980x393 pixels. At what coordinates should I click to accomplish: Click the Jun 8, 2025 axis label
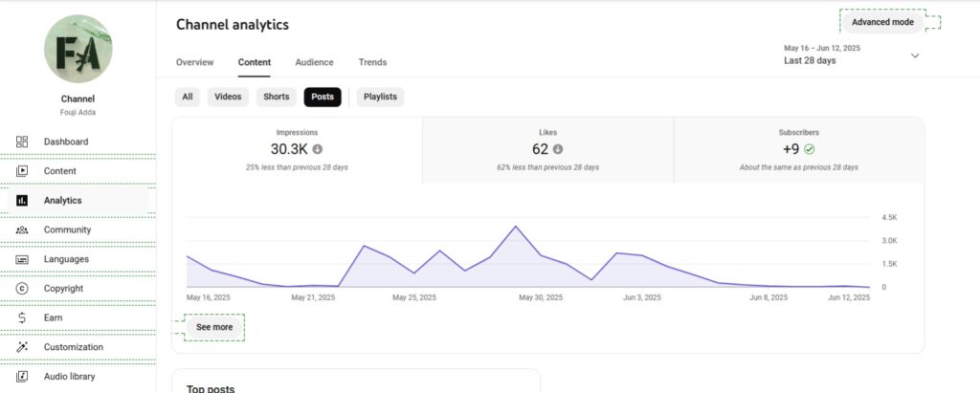click(768, 298)
